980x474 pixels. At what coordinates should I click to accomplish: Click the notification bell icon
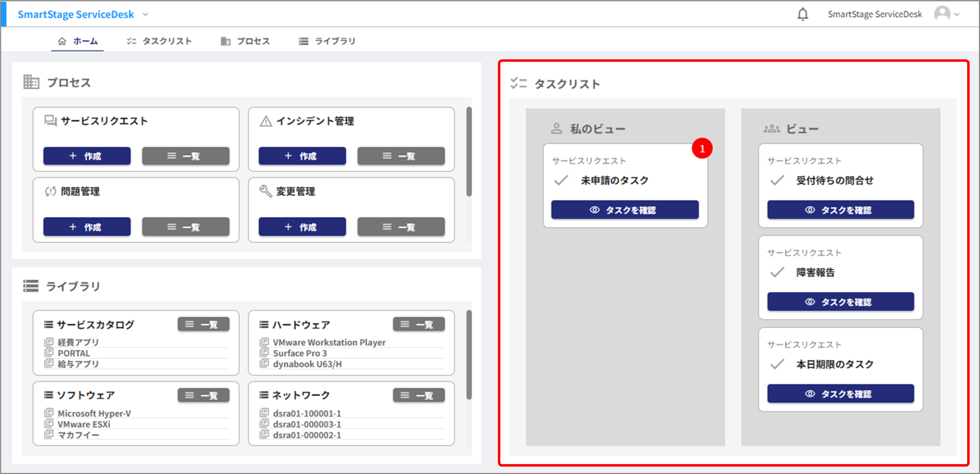coord(803,14)
